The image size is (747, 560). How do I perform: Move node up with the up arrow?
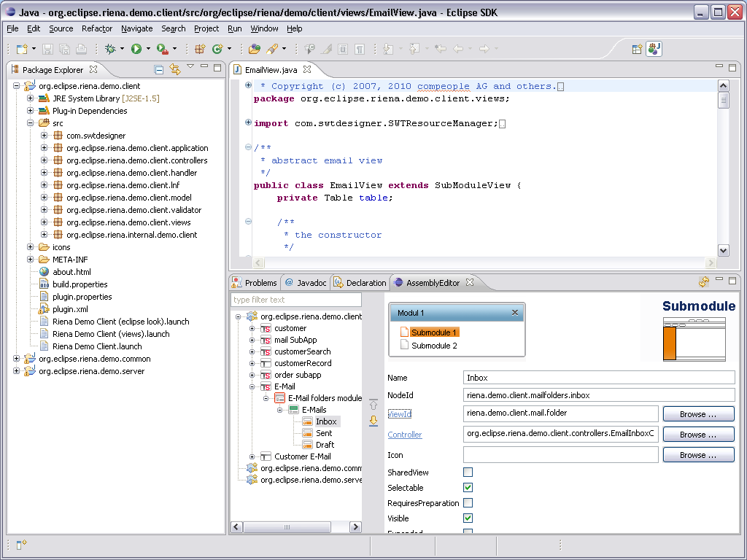[373, 405]
